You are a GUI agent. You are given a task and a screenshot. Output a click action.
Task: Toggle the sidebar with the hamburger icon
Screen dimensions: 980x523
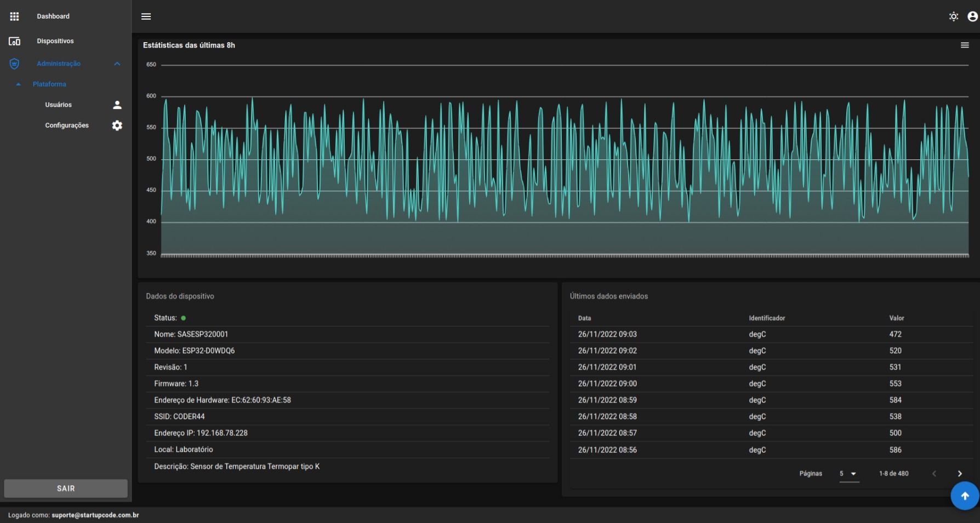pos(146,16)
